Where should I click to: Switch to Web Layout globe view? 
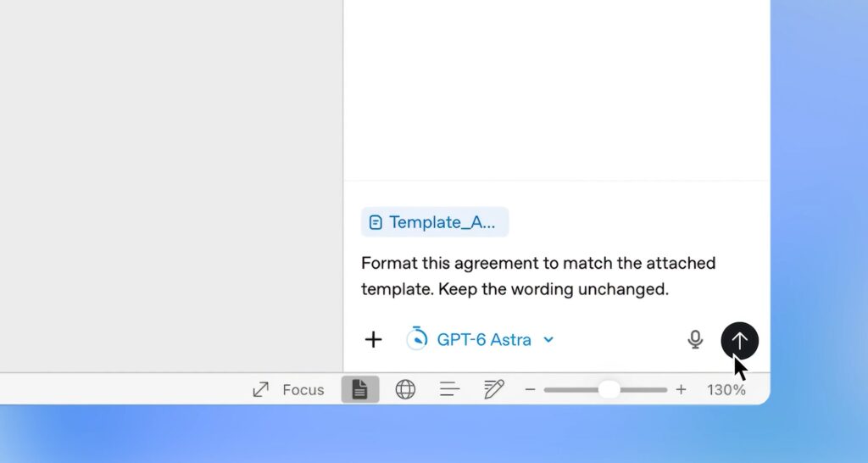[405, 389]
